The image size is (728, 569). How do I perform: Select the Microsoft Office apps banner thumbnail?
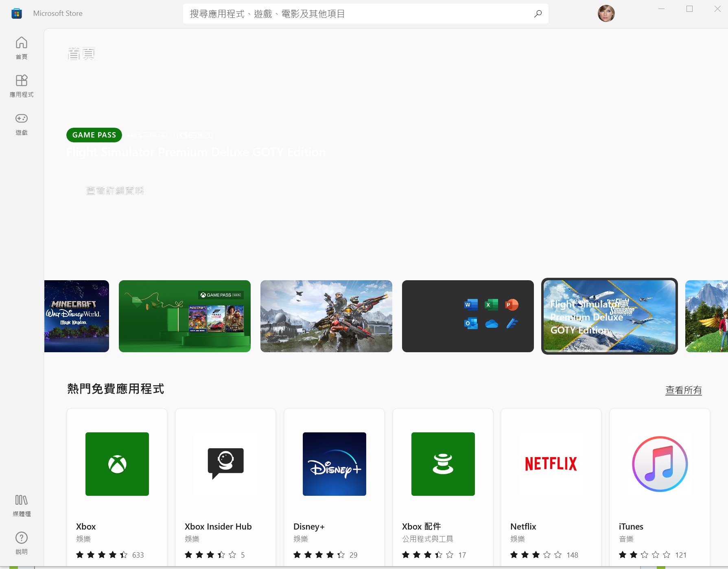coord(468,316)
